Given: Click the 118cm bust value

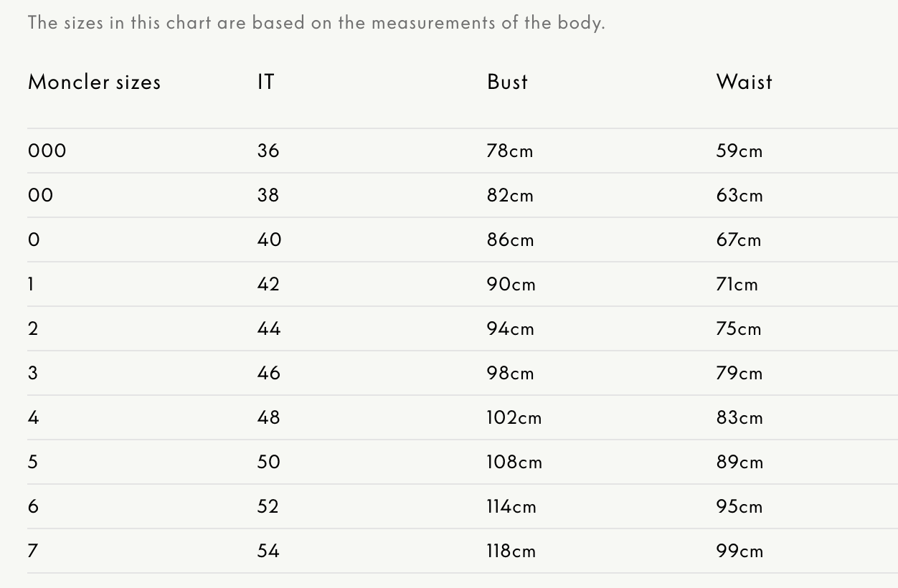Looking at the screenshot, I should coord(511,551).
